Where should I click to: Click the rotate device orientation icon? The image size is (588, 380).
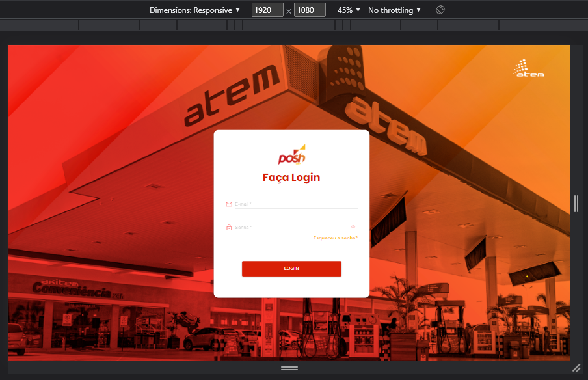coord(440,10)
